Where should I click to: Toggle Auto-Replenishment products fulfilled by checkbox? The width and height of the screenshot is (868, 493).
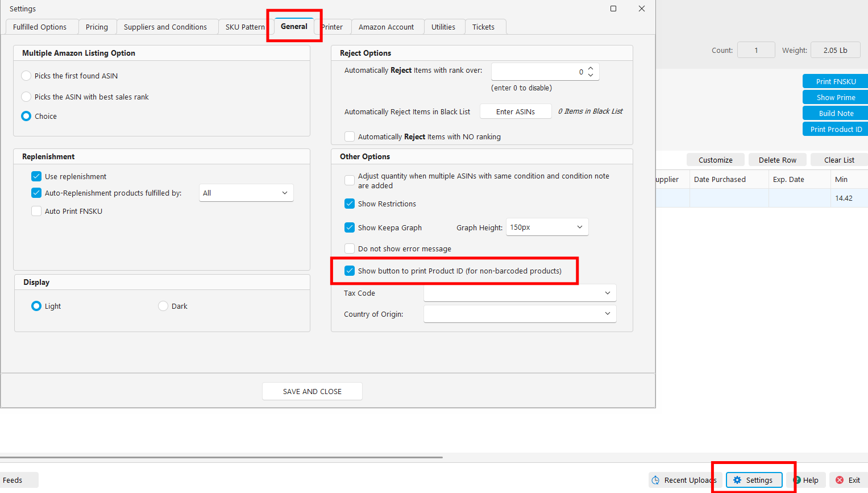coord(36,193)
